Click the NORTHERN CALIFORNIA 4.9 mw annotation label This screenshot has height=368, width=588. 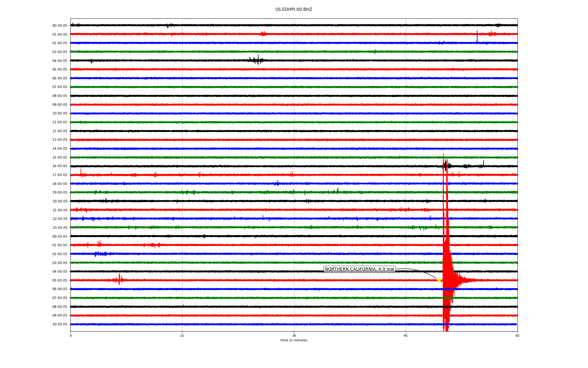click(359, 269)
